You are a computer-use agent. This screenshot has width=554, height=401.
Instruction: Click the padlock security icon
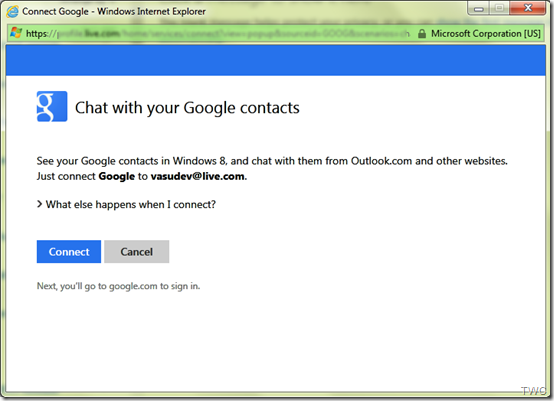pyautogui.click(x=422, y=34)
